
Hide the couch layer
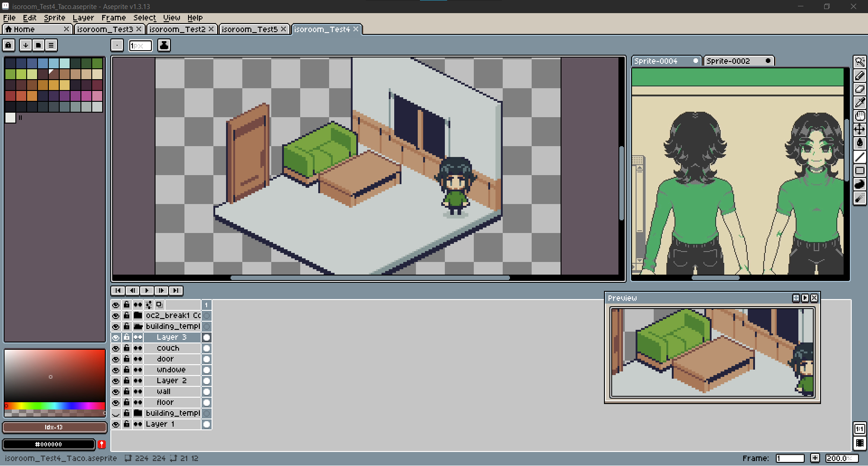[x=116, y=348]
